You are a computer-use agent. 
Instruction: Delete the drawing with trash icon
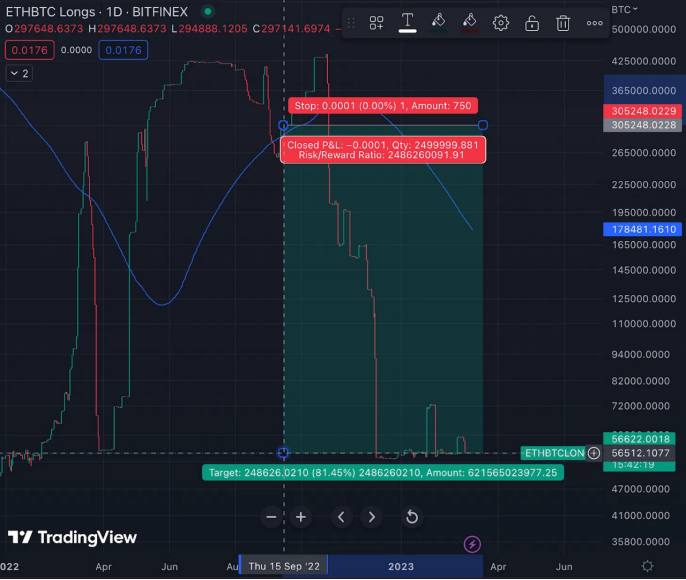(563, 22)
